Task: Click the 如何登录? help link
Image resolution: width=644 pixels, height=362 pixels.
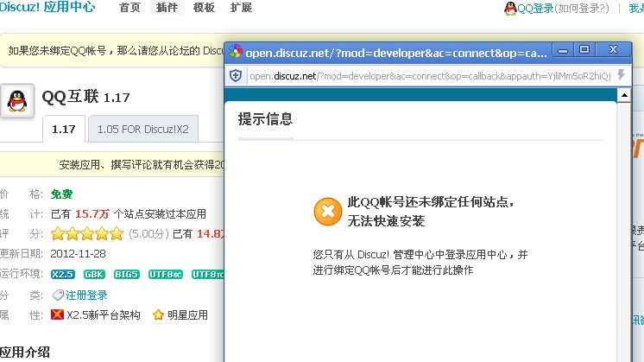Action: pos(582,9)
